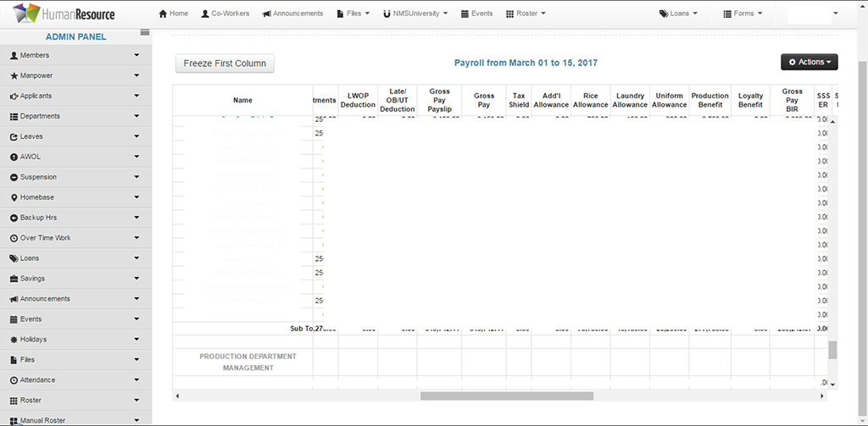Viewport: 868px width, 426px height.
Task: Click the Leaves share icon
Action: (x=14, y=136)
